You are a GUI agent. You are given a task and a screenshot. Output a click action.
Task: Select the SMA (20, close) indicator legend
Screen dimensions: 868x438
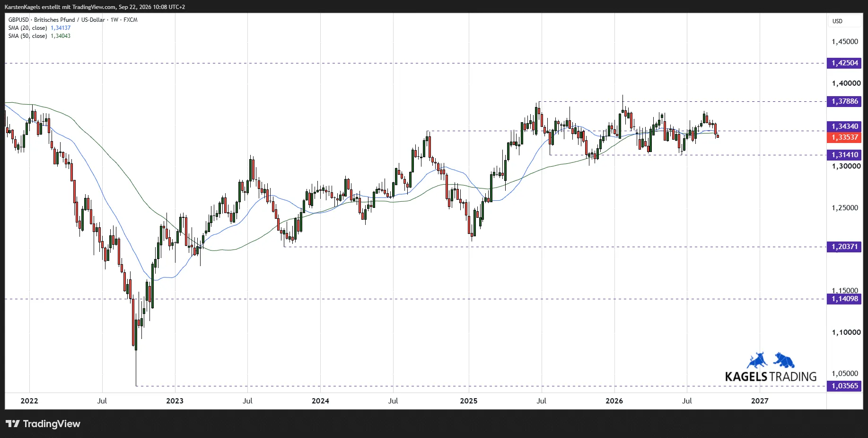click(x=27, y=28)
